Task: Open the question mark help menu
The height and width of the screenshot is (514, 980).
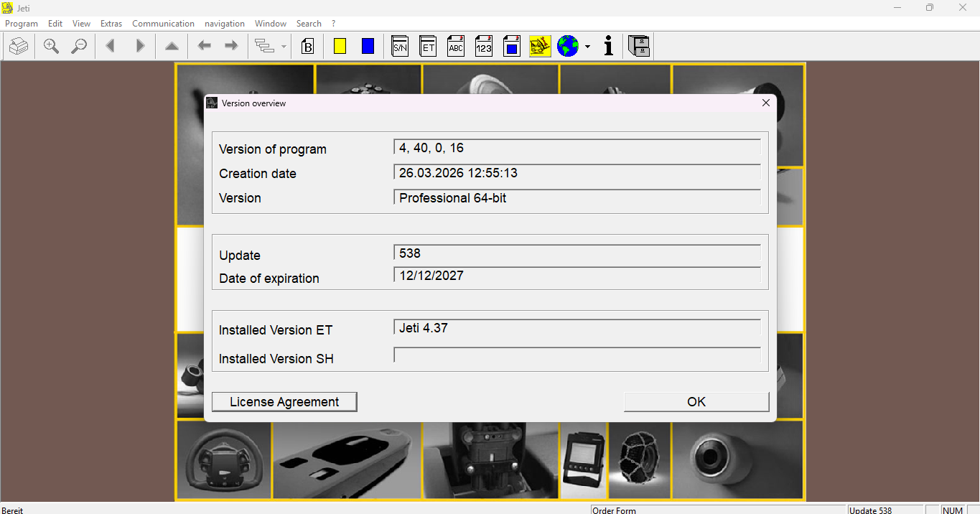Action: pyautogui.click(x=333, y=24)
